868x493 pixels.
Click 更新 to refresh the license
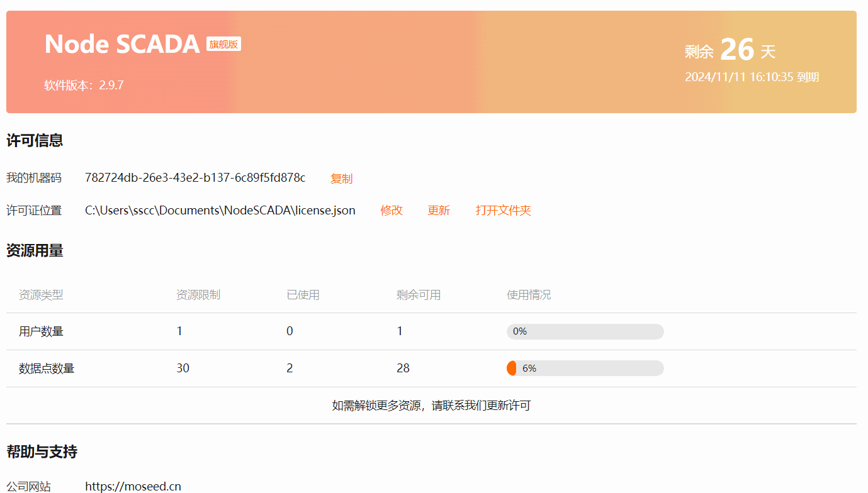click(439, 211)
